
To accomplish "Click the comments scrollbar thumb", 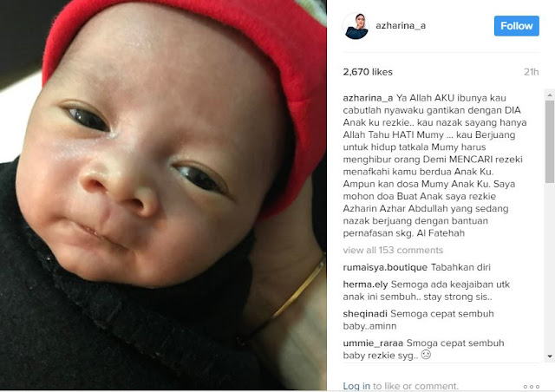I will (x=550, y=141).
